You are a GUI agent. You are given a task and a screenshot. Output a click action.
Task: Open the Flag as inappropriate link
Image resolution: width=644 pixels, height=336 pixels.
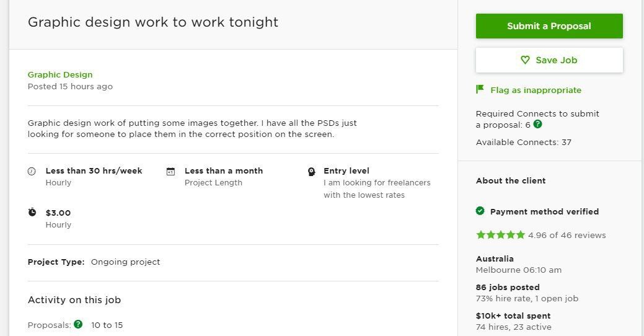tap(536, 90)
